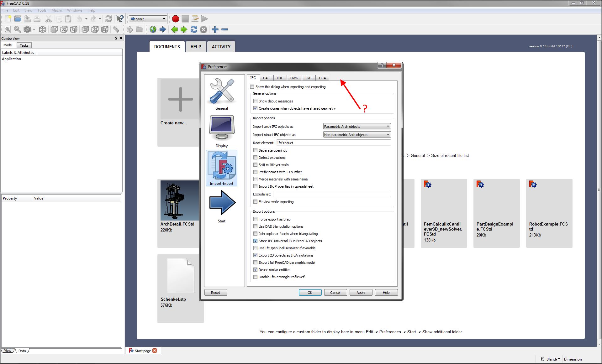602x364 pixels.
Task: Open the macro editor notepad icon
Action: click(x=195, y=19)
